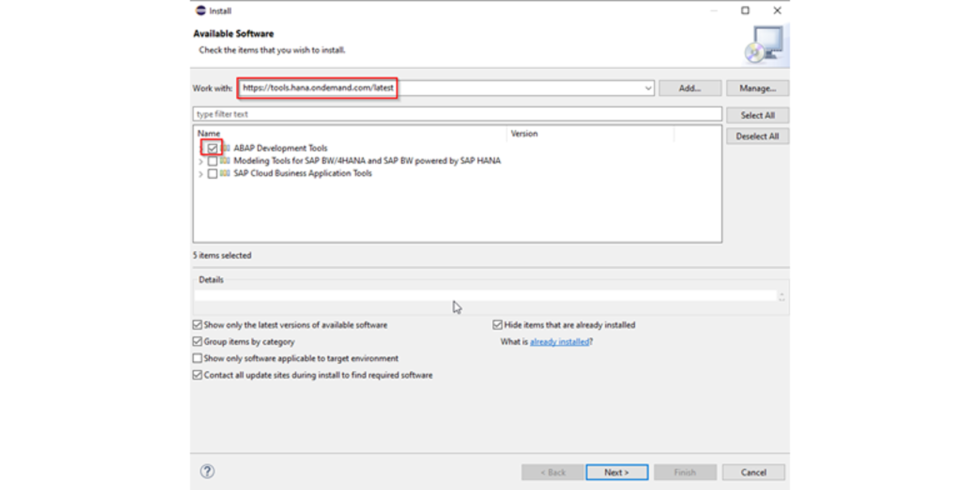The image size is (980, 490).
Task: Click Deselect All button
Action: [757, 137]
